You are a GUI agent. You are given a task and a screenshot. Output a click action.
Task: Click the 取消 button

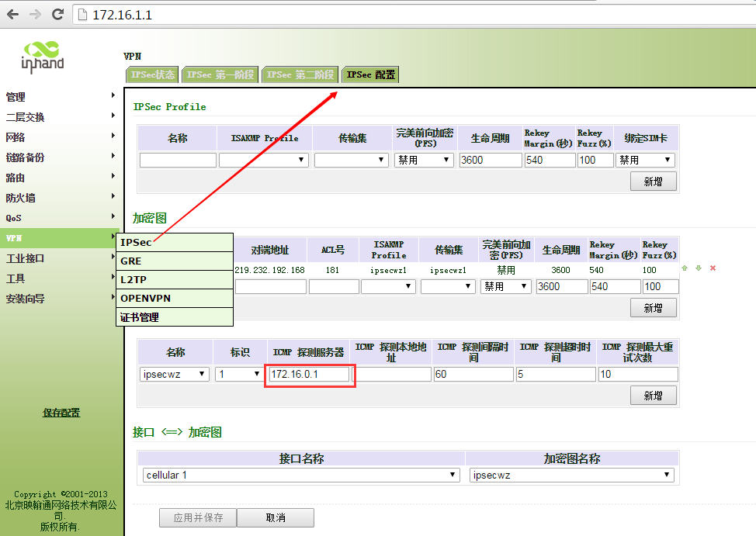point(275,517)
